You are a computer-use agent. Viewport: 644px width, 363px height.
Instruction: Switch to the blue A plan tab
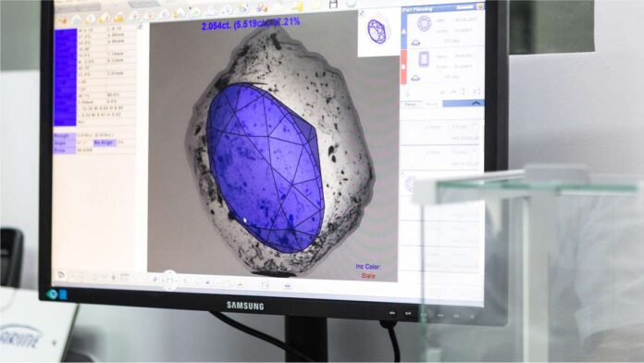(x=403, y=31)
